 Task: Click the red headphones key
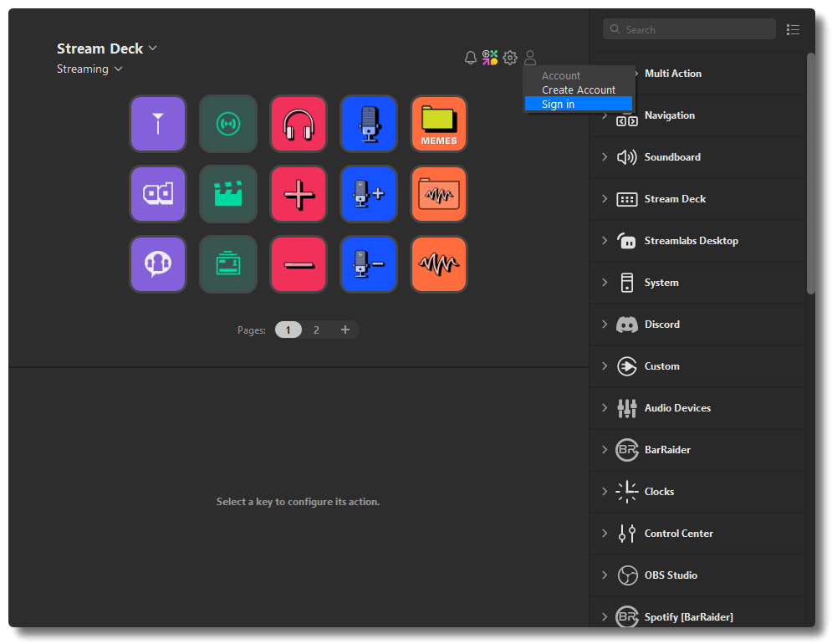pyautogui.click(x=299, y=124)
